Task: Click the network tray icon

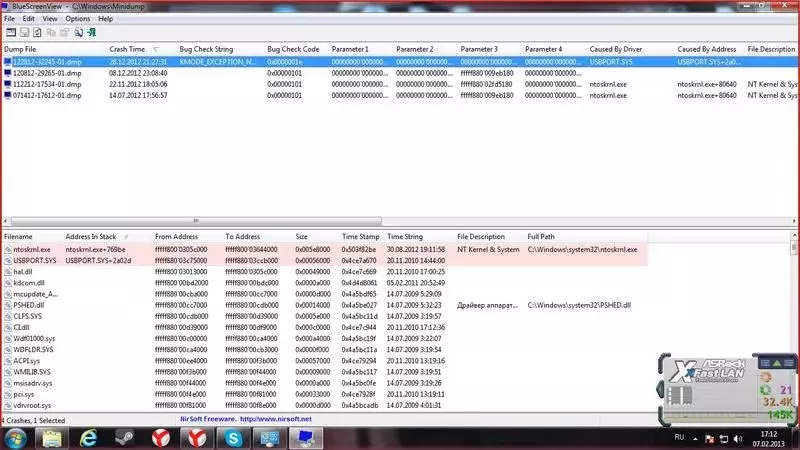Action: pyautogui.click(x=723, y=439)
